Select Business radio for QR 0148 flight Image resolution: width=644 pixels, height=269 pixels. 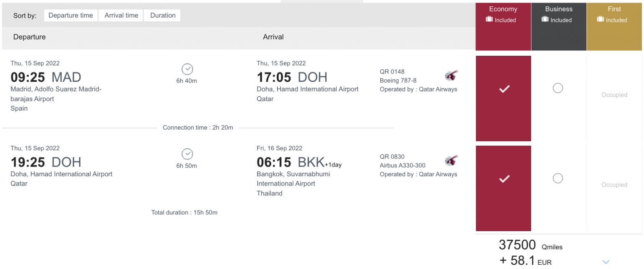tap(558, 88)
